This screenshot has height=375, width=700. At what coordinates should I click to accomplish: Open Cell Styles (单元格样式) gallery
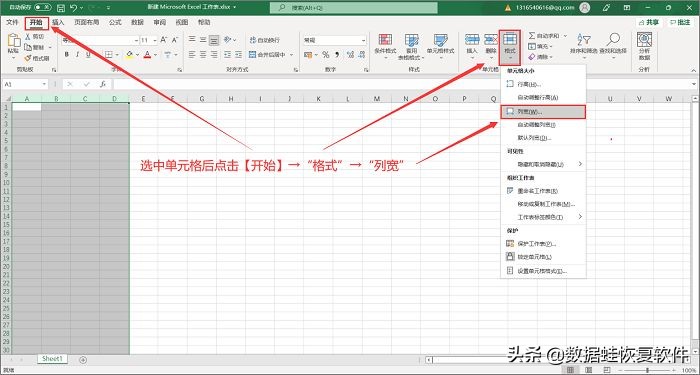click(x=440, y=47)
